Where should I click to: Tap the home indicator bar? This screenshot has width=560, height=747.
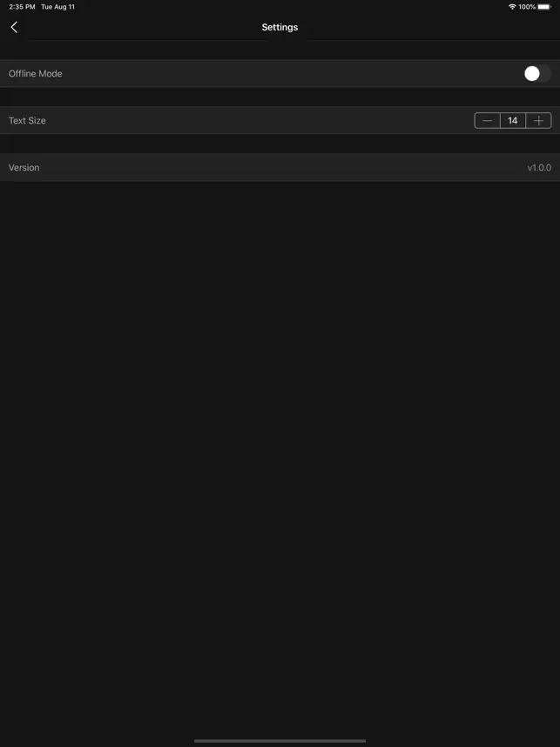(280, 741)
